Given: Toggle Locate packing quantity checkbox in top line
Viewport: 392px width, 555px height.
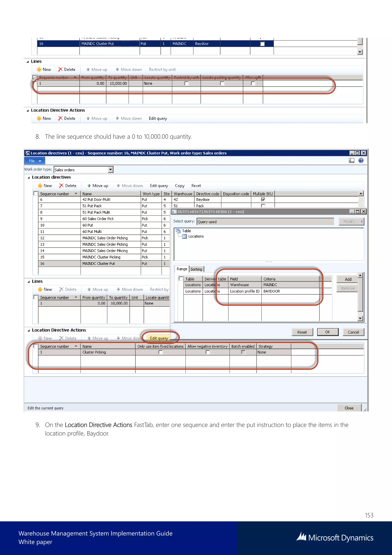Looking at the screenshot, I should (222, 83).
